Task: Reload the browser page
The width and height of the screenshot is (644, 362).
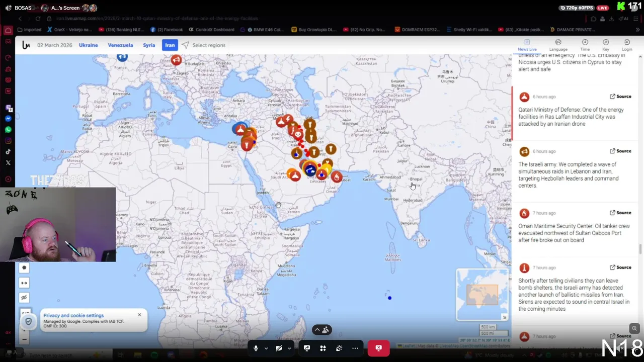Action: point(38,19)
